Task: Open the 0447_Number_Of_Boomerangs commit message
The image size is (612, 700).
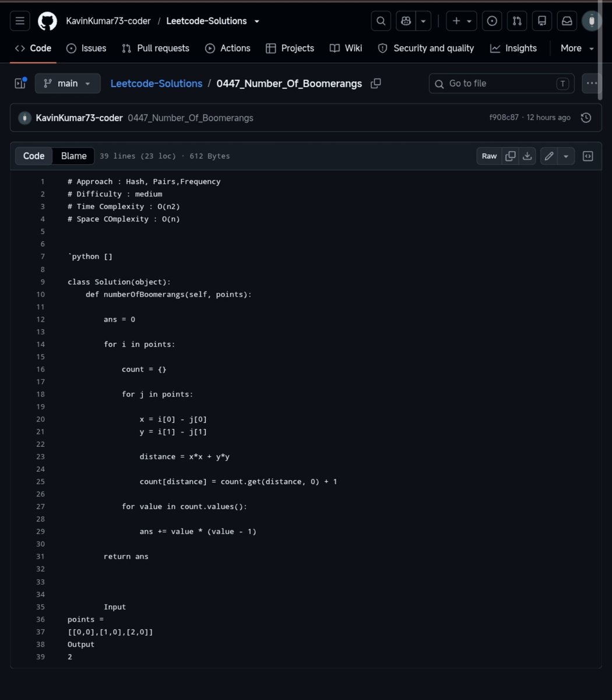Action: tap(191, 118)
